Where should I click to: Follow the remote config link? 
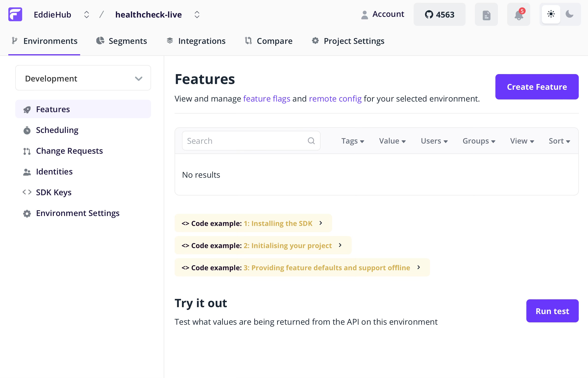335,99
